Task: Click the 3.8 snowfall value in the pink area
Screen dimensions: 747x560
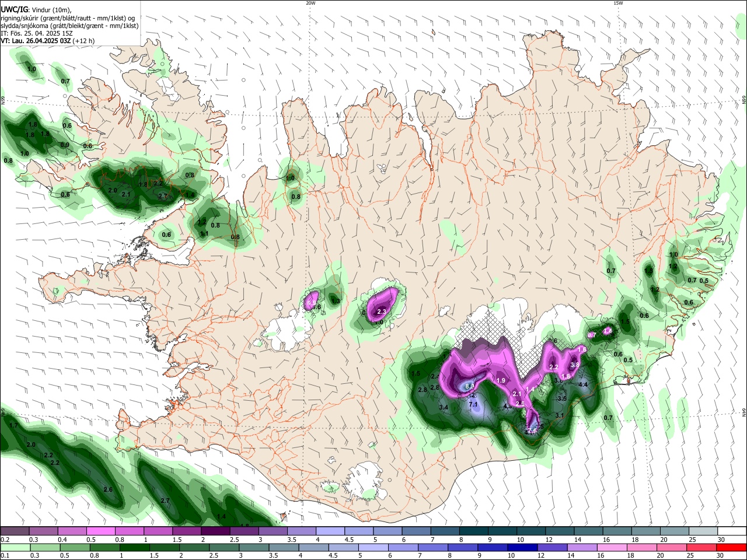Action: click(x=574, y=365)
